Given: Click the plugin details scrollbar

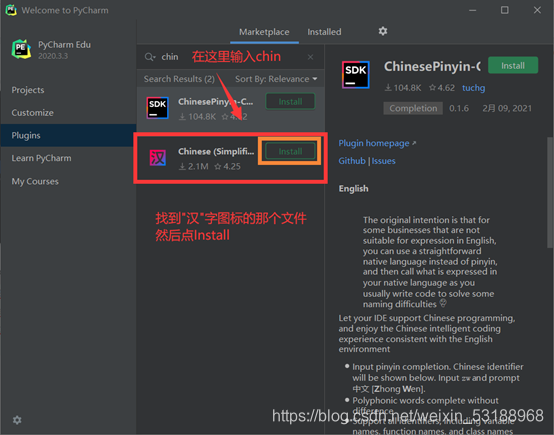Looking at the screenshot, I should point(550,193).
